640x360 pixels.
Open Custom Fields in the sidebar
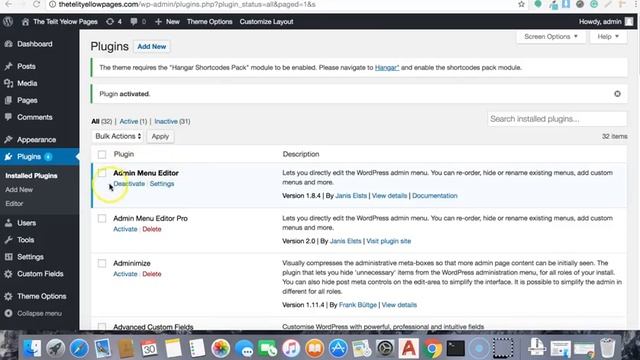pyautogui.click(x=40, y=274)
